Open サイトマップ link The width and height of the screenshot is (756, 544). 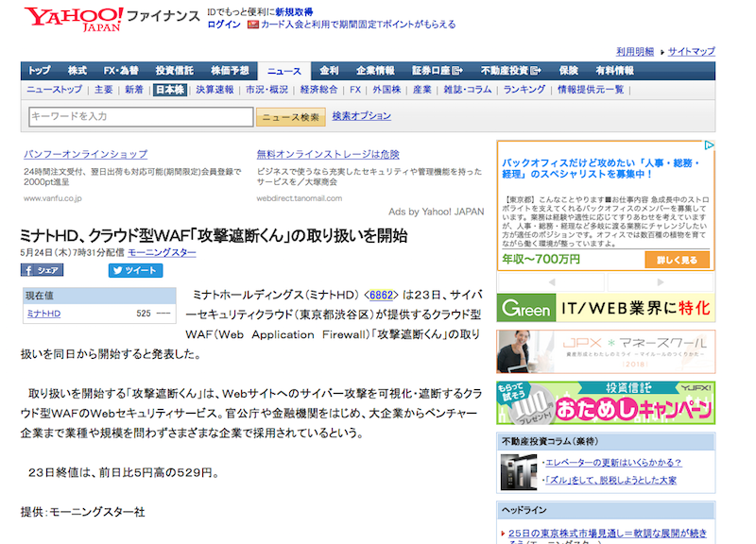coord(692,52)
